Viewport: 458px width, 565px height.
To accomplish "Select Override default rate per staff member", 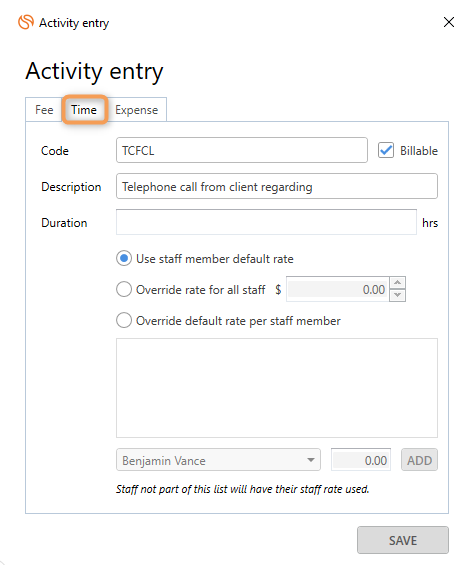I will click(124, 320).
